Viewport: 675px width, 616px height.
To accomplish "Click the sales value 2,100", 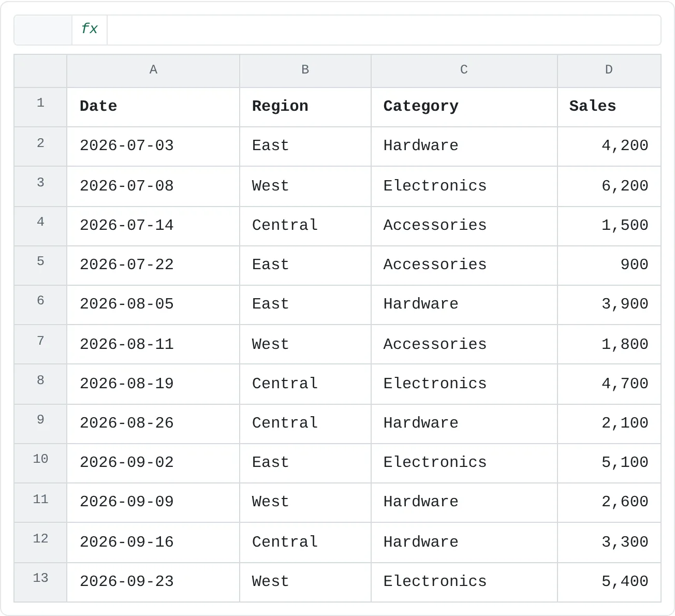I will [609, 424].
